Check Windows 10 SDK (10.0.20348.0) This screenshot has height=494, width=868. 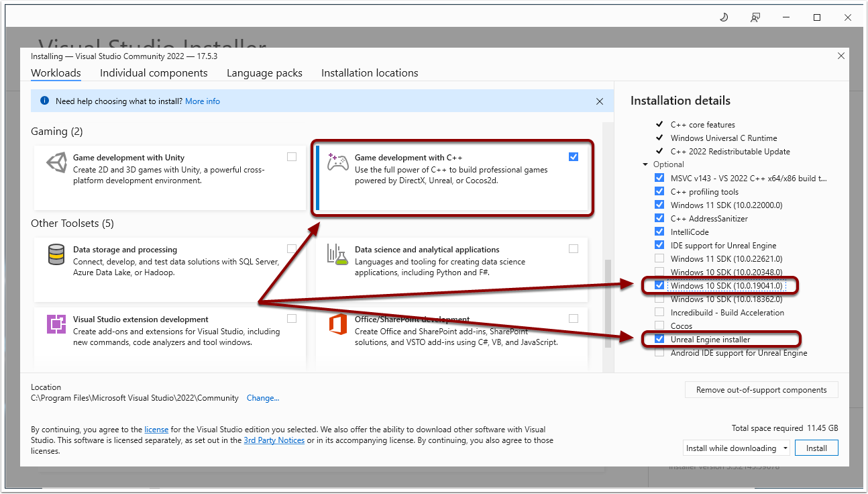[x=659, y=272]
